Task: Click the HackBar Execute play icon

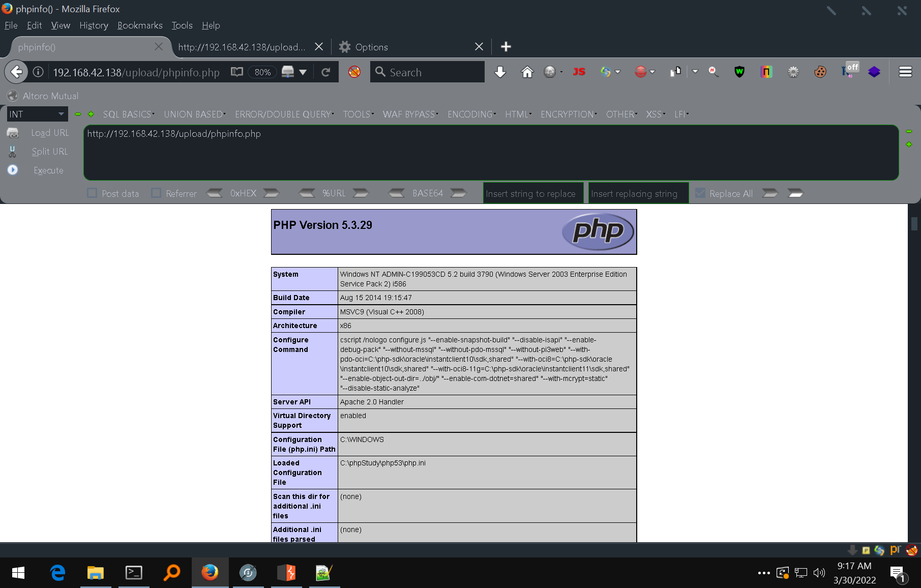Action: tap(13, 170)
